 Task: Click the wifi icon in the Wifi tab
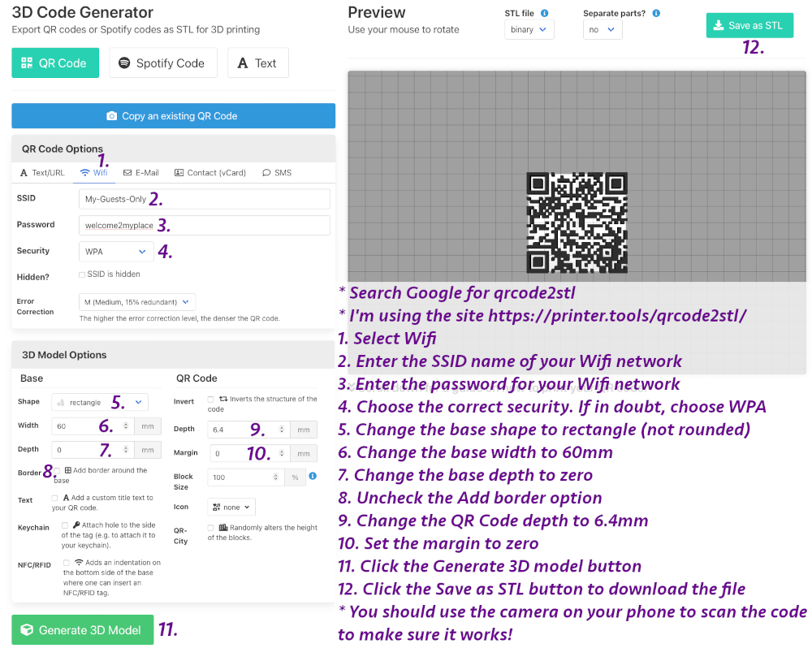85,173
